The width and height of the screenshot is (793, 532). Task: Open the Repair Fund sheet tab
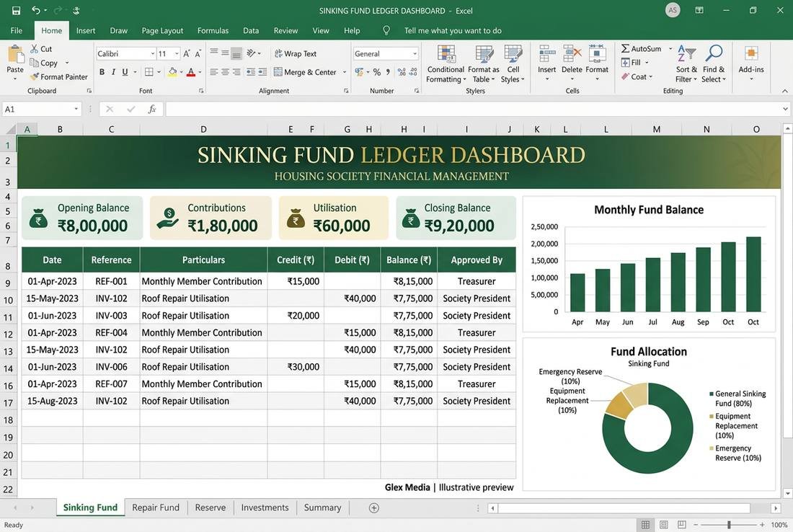pyautogui.click(x=155, y=507)
